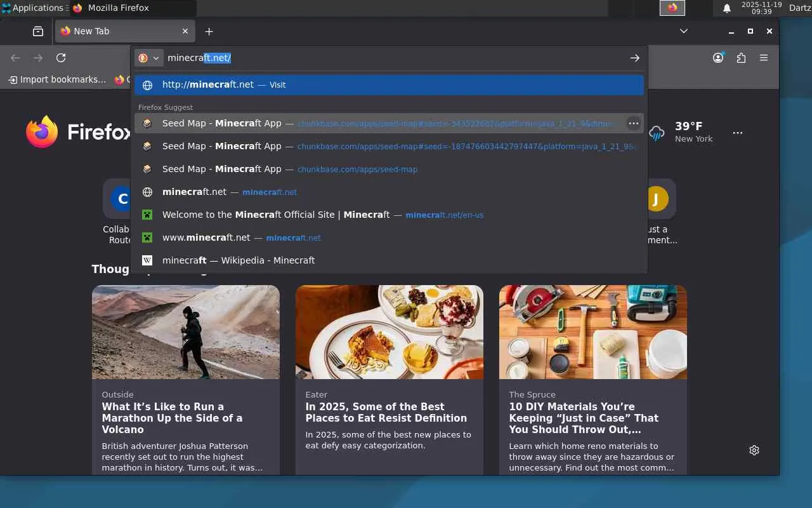812x508 pixels.
Task: Click the Mozilla Firefox taskbar window button
Action: click(x=132, y=8)
